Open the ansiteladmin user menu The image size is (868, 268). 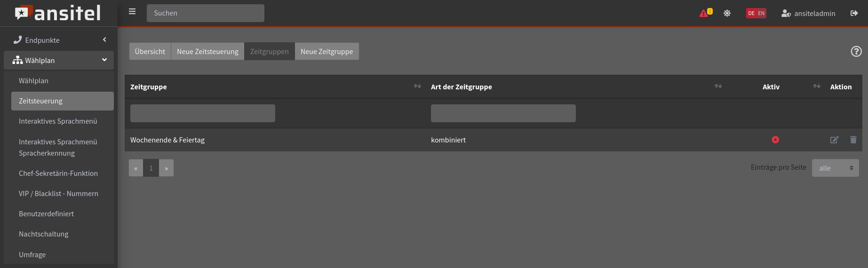[x=808, y=13]
